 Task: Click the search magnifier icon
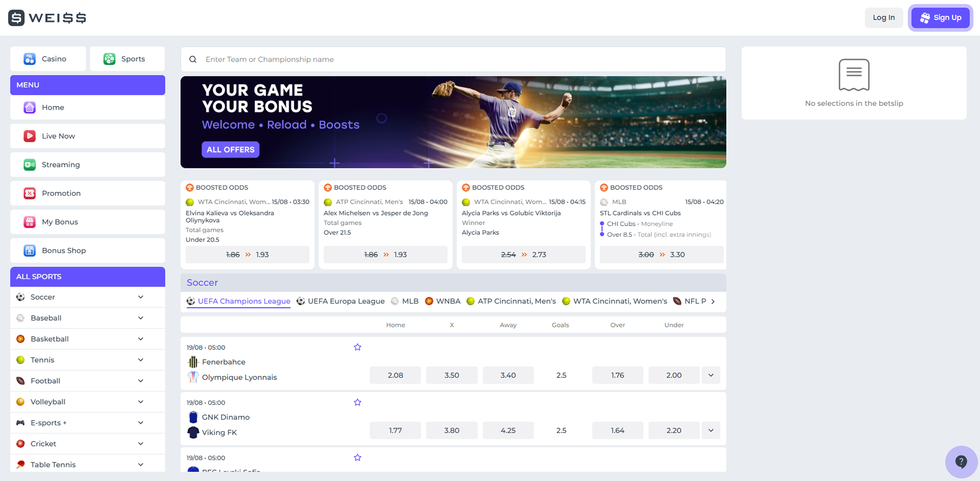point(193,59)
